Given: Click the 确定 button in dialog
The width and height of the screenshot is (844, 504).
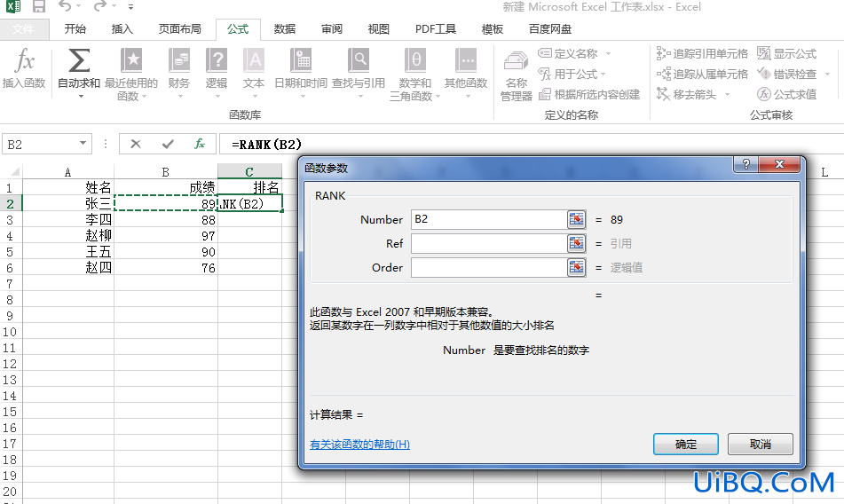Looking at the screenshot, I should tap(685, 445).
